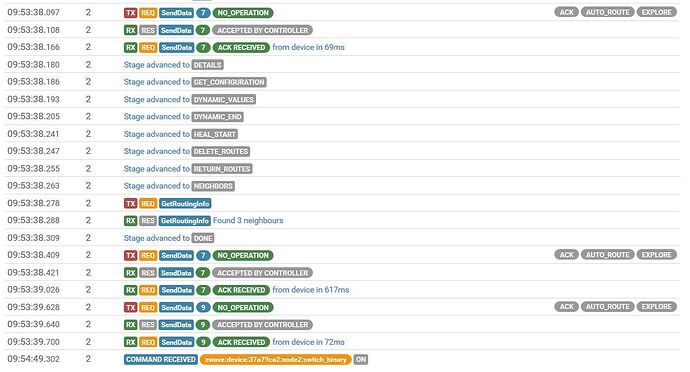Click ACCEPTED BY CONTROLLER badge at 09:53:38.108

pyautogui.click(x=262, y=30)
